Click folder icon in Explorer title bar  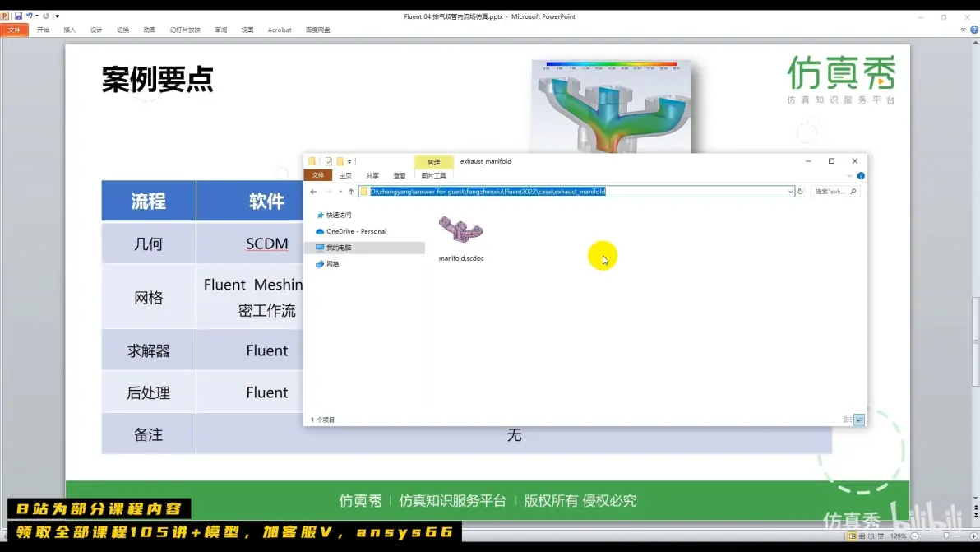[312, 161]
